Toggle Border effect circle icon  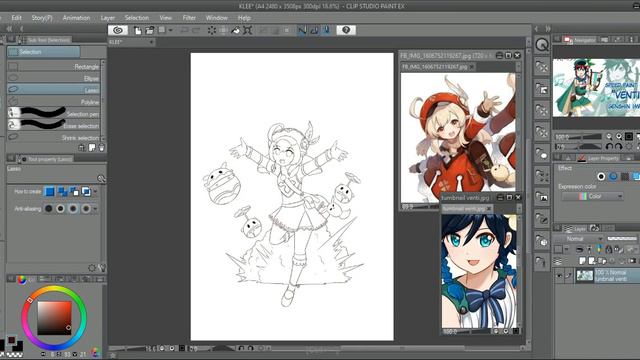[x=601, y=176]
